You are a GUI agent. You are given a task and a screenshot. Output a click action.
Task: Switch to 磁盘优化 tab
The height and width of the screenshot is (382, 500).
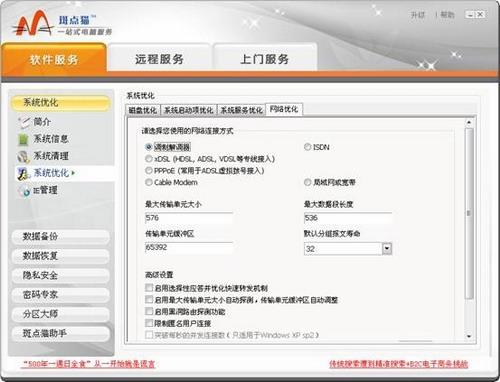(143, 110)
